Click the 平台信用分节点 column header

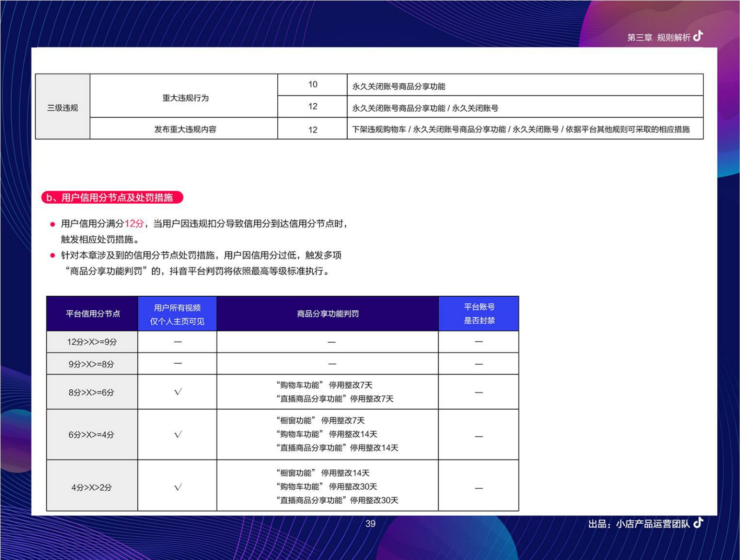tap(93, 314)
